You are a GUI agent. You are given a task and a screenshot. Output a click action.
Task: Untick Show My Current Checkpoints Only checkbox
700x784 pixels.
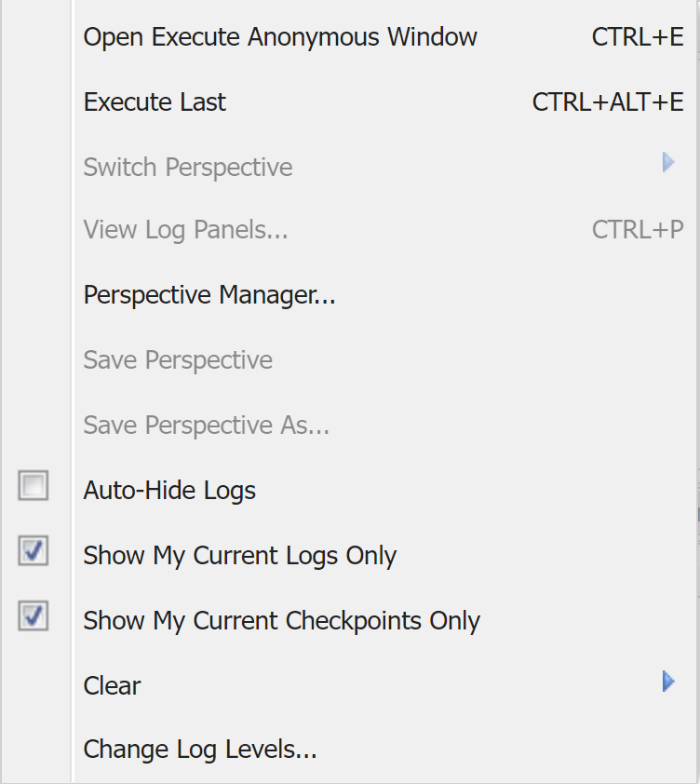(x=34, y=616)
